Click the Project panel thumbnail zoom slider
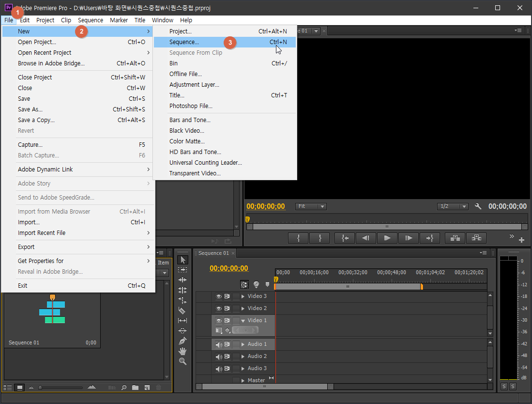This screenshot has width=532, height=404. (x=61, y=388)
